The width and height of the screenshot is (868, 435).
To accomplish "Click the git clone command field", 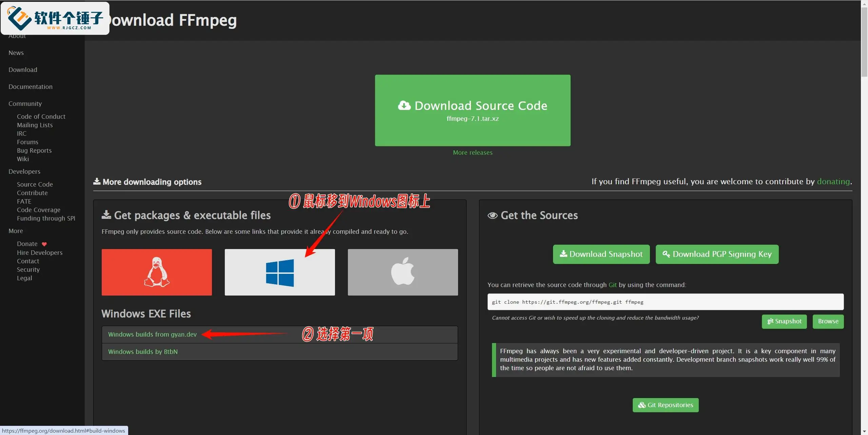I will (x=666, y=302).
